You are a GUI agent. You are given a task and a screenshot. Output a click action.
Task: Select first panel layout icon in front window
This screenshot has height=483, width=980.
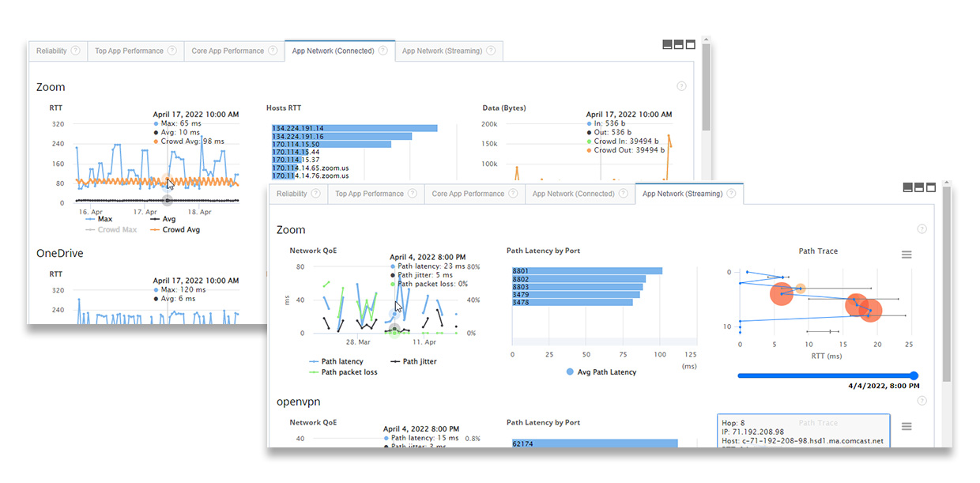(908, 187)
